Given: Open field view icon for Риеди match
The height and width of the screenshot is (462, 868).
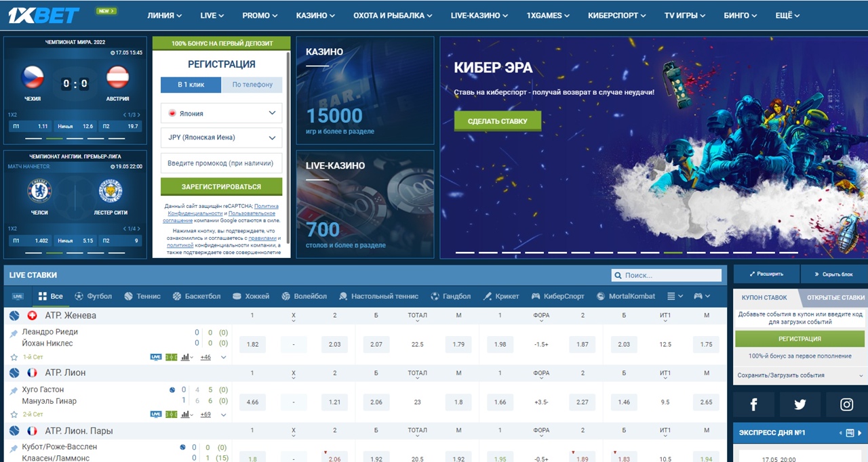Looking at the screenshot, I should tap(171, 357).
